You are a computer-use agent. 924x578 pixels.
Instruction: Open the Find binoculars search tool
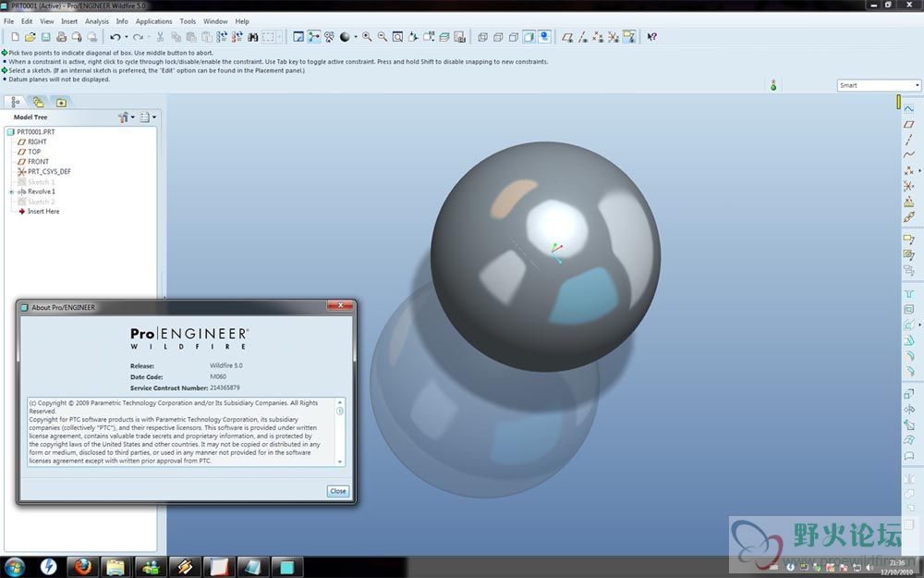point(253,37)
